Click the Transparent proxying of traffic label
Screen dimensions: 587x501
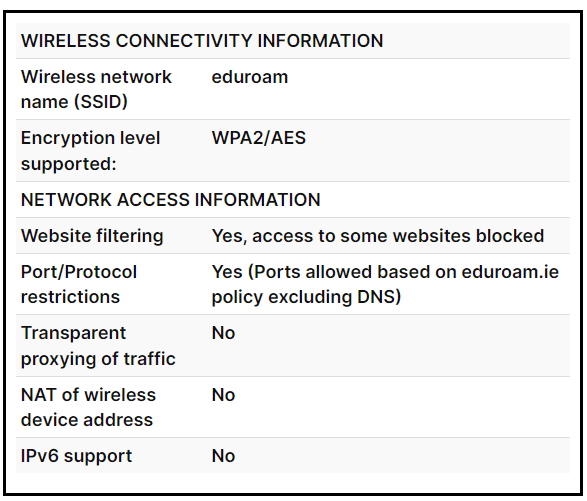[98, 346]
